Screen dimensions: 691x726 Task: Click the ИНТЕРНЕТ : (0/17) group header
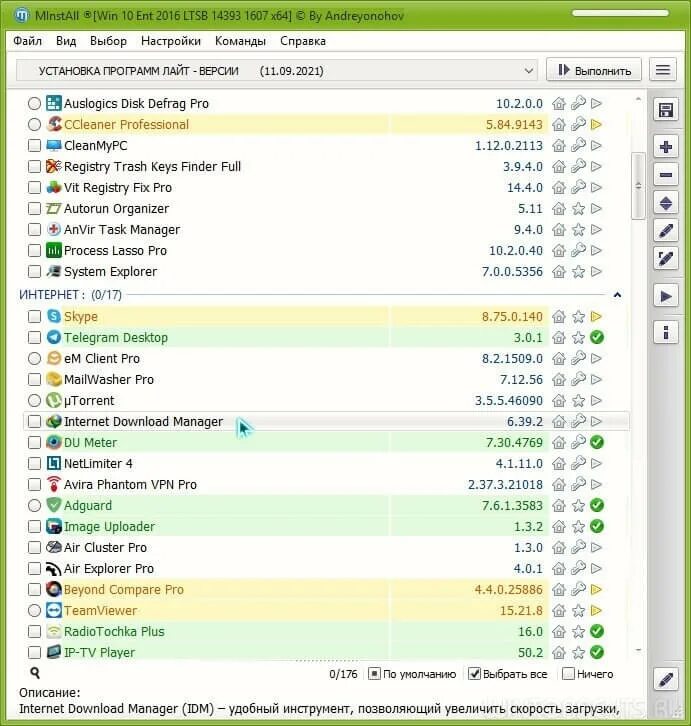pos(70,294)
